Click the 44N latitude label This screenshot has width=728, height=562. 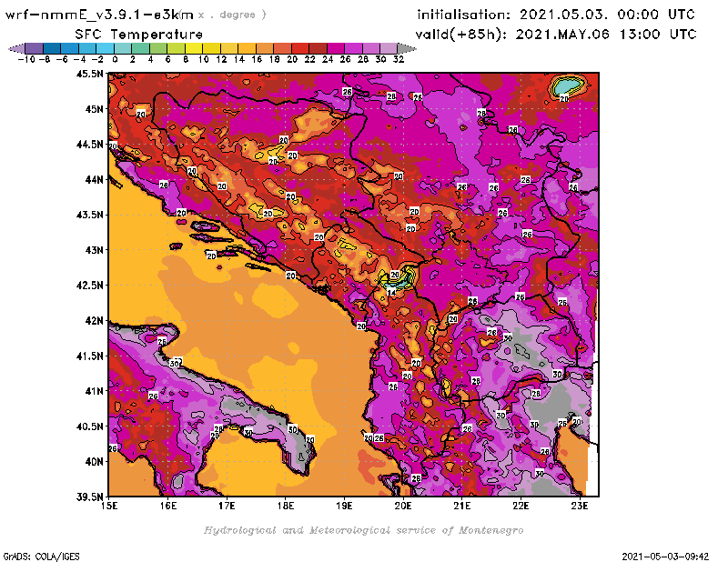94,179
